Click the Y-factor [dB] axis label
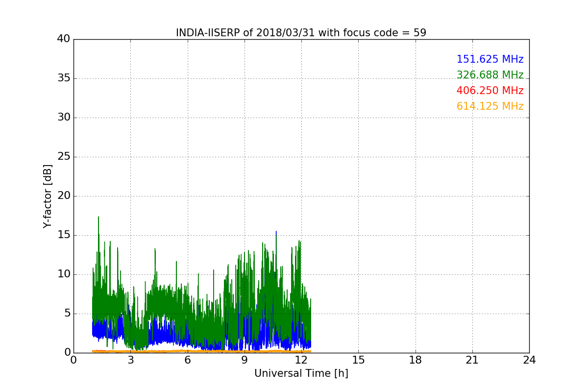 coord(48,196)
